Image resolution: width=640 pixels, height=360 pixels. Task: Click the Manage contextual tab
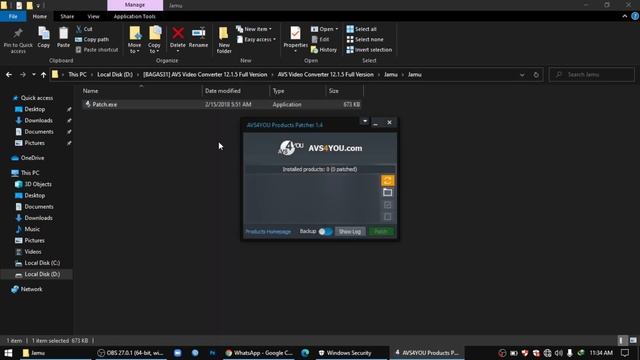(x=135, y=5)
